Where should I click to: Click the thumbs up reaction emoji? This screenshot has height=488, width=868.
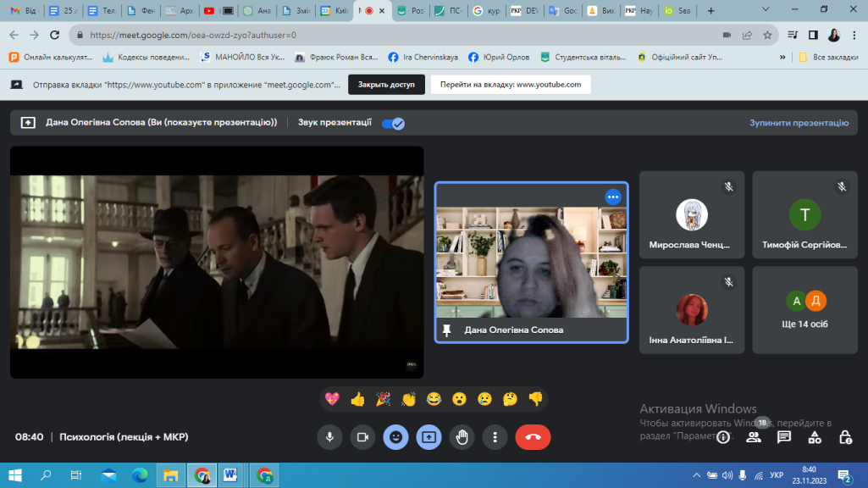point(357,399)
